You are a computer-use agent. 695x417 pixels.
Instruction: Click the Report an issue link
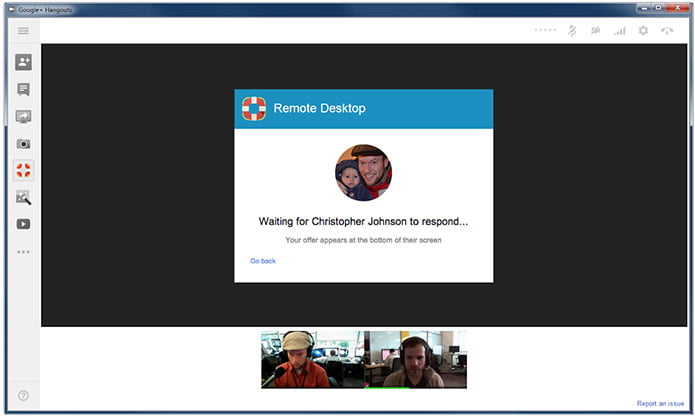[660, 403]
